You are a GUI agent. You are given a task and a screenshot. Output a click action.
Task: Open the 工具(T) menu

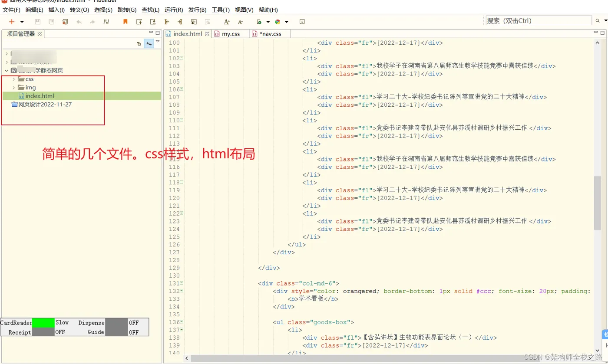point(221,10)
